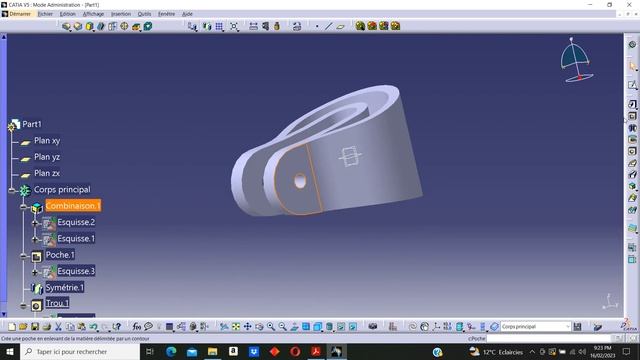This screenshot has width=640, height=360.
Task: Open the Fichier menu
Action: pyautogui.click(x=45, y=14)
